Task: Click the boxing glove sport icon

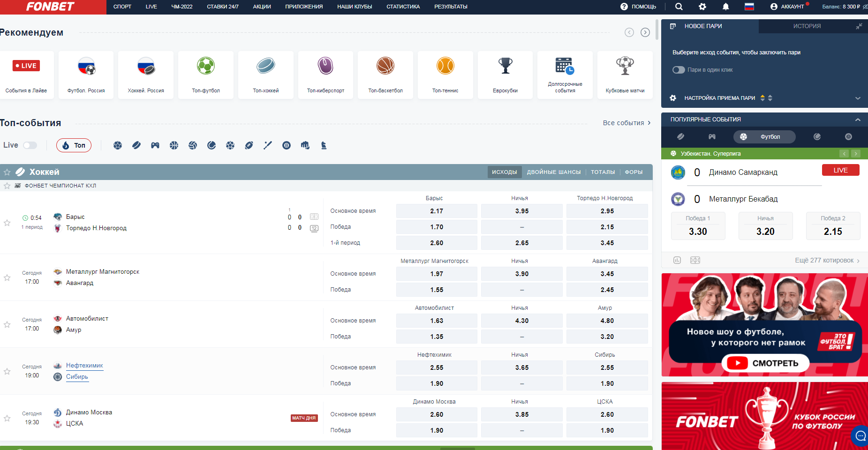Action: click(x=305, y=145)
